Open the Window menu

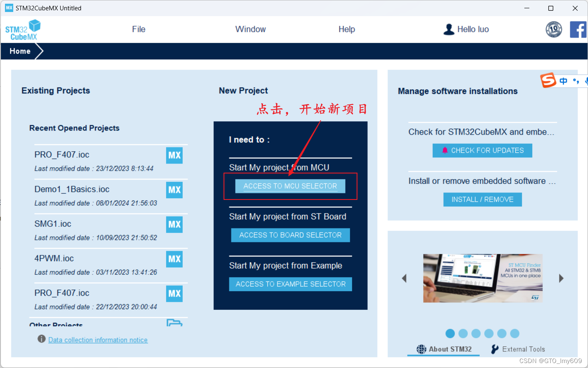pyautogui.click(x=250, y=29)
